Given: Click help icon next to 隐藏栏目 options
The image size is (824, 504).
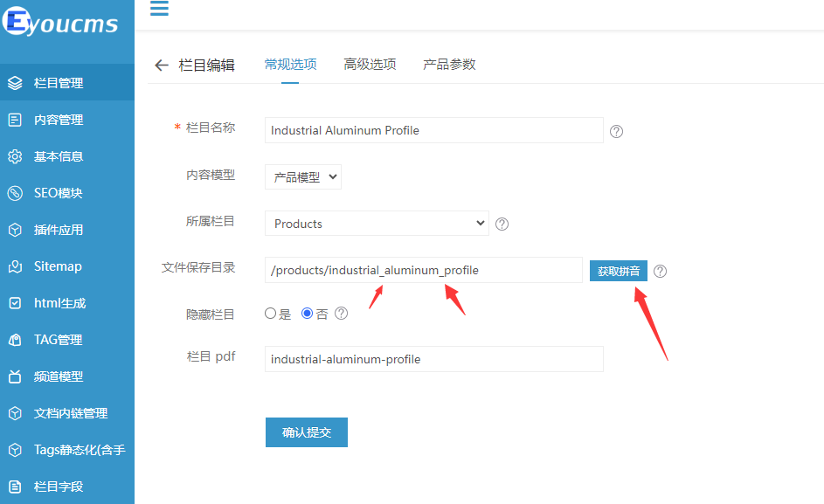Looking at the screenshot, I should (x=341, y=314).
